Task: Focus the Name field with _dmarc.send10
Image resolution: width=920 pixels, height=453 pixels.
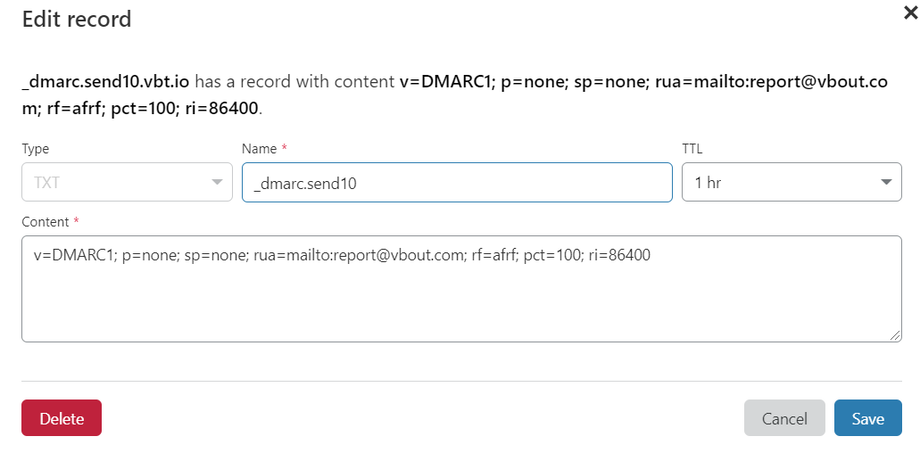Action: tap(456, 183)
